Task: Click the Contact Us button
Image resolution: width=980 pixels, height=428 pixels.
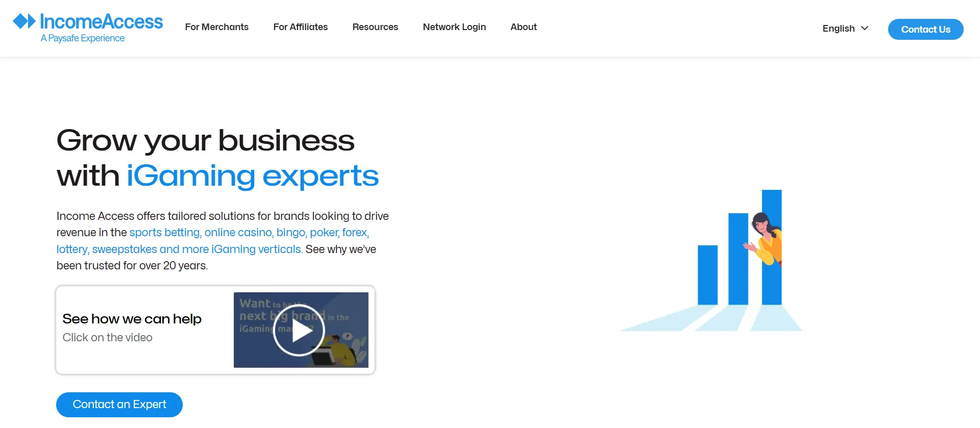Action: click(925, 29)
